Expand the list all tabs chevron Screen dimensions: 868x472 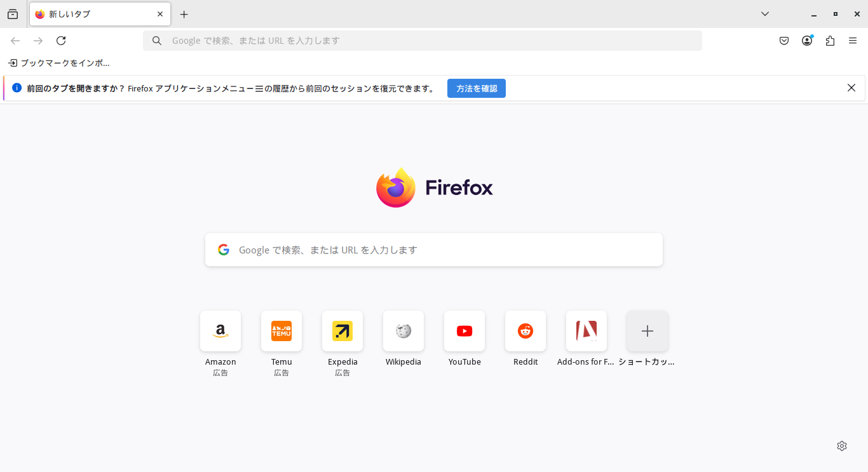[x=765, y=14]
